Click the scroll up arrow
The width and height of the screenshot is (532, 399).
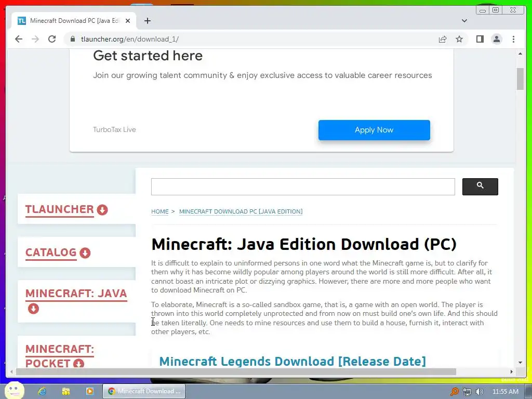(x=520, y=54)
